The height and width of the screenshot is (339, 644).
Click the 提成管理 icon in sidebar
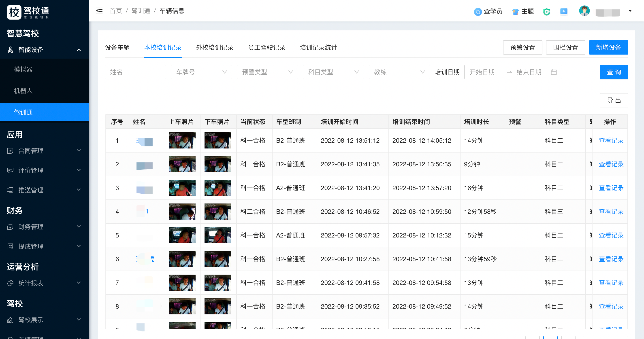click(10, 247)
